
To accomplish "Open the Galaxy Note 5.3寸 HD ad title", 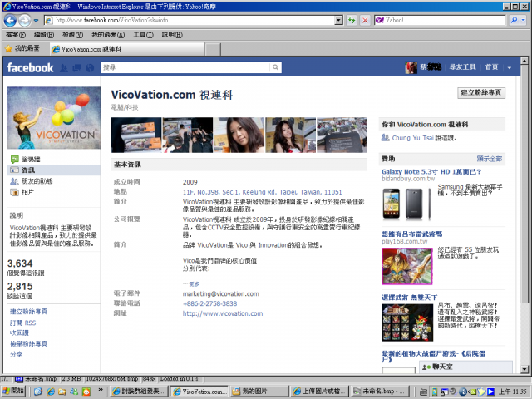I will coord(431,172).
